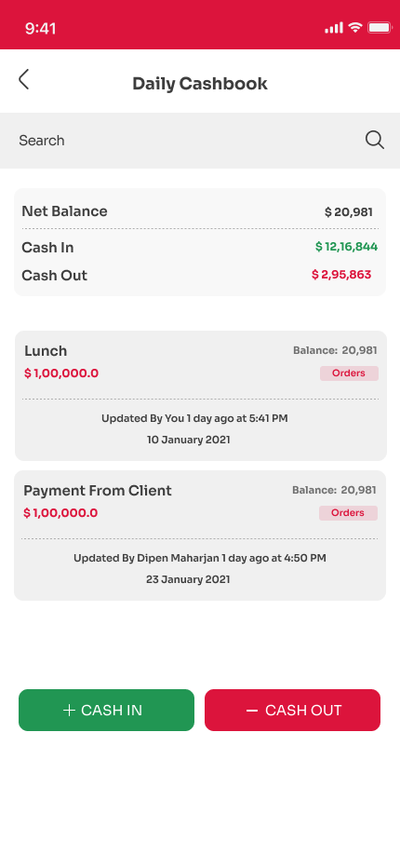Tap the battery indicator icon
The image size is (400, 868).
tap(380, 27)
